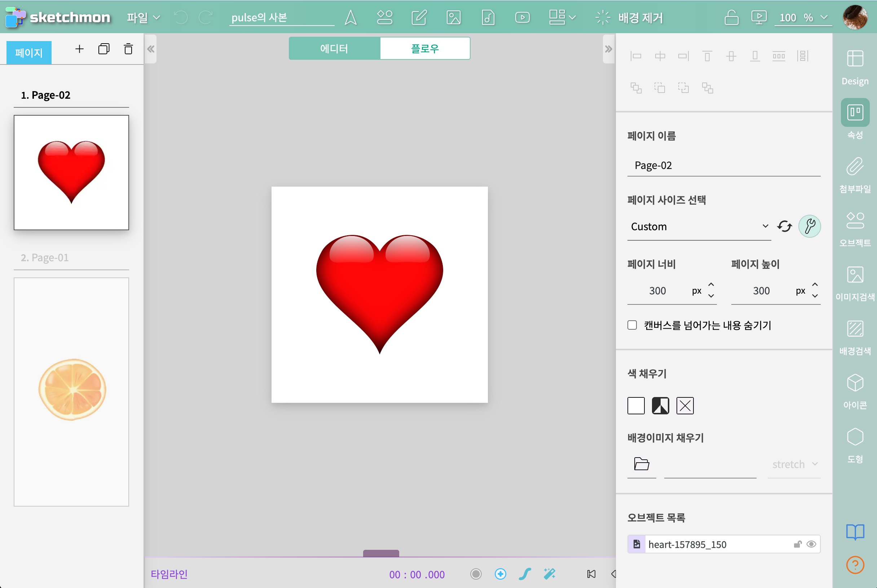Enable 캔버스를 넘어가는 내용 숨기기 checkbox
Image resolution: width=877 pixels, height=588 pixels.
coord(632,325)
